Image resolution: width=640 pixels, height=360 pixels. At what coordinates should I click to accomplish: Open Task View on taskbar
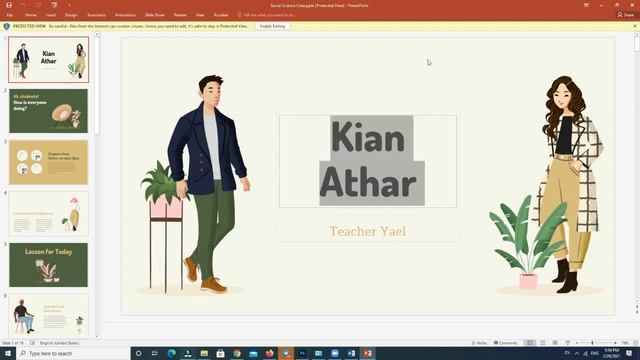point(155,353)
